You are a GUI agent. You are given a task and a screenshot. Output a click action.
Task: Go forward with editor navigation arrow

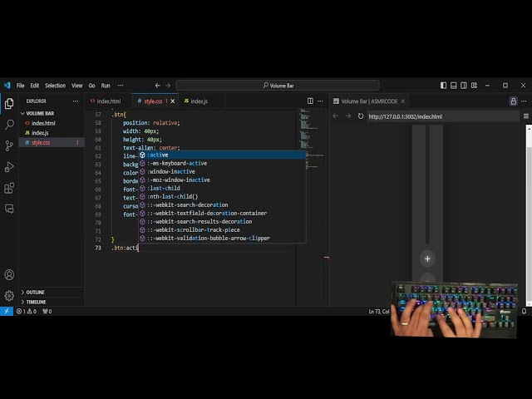[x=168, y=86]
